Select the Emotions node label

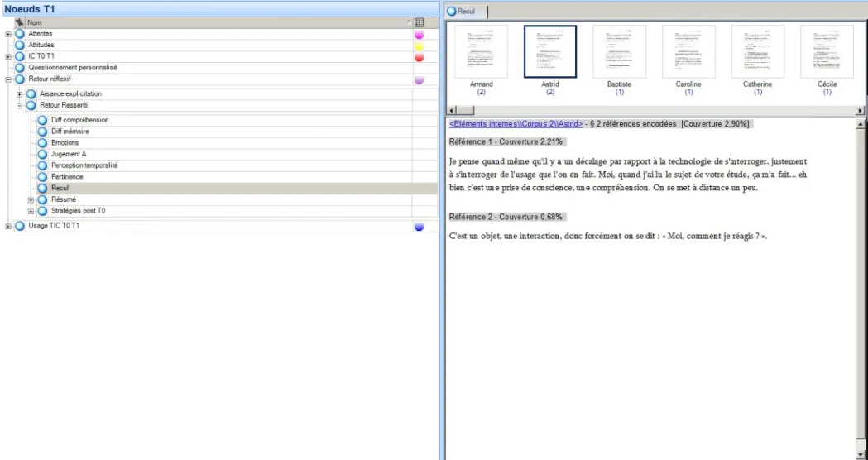click(65, 143)
